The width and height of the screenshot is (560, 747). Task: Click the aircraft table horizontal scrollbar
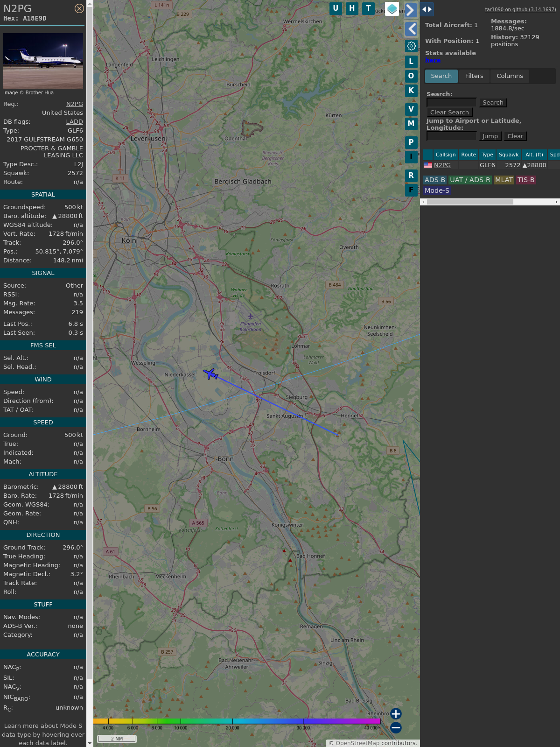point(470,202)
